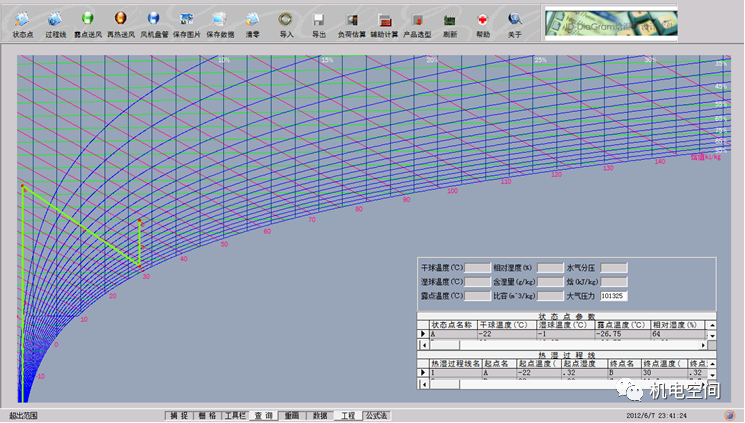The height and width of the screenshot is (423, 745).
Task: Click the 湿球温度 input field
Action: coord(477,282)
